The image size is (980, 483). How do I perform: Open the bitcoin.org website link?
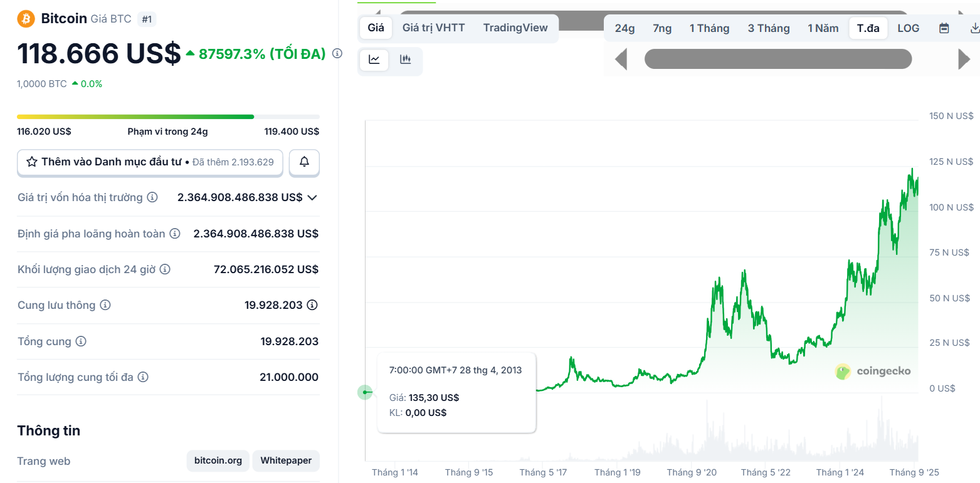point(218,461)
